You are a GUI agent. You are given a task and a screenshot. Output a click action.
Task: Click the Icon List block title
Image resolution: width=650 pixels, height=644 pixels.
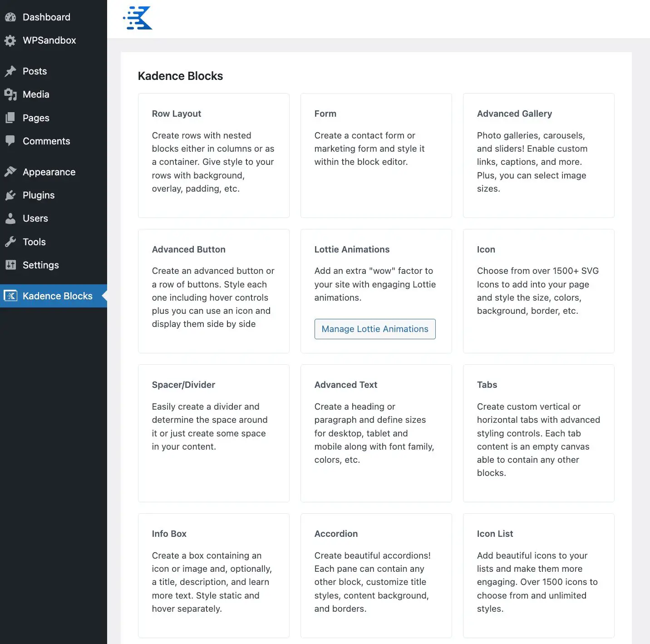(x=495, y=534)
